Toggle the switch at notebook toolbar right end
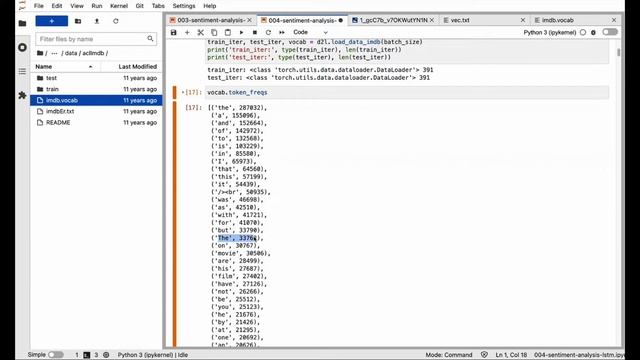Image resolution: width=640 pixels, height=360 pixels. point(610,32)
